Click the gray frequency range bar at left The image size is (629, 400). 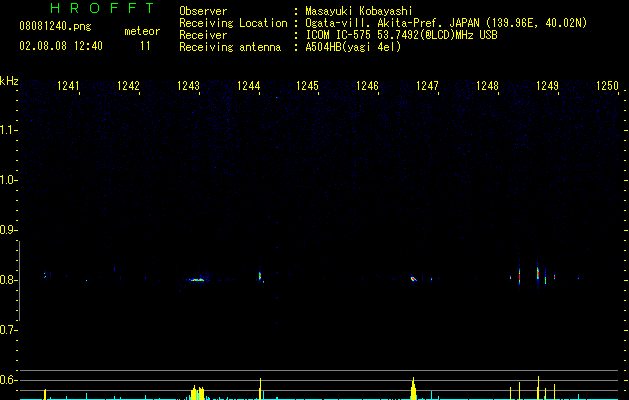(x=19, y=280)
